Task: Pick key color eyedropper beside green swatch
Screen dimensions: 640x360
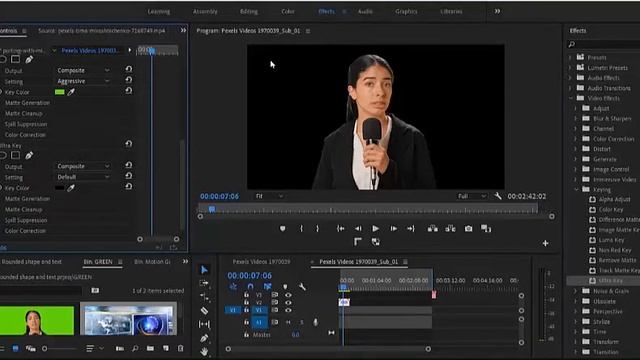Action: tap(71, 92)
